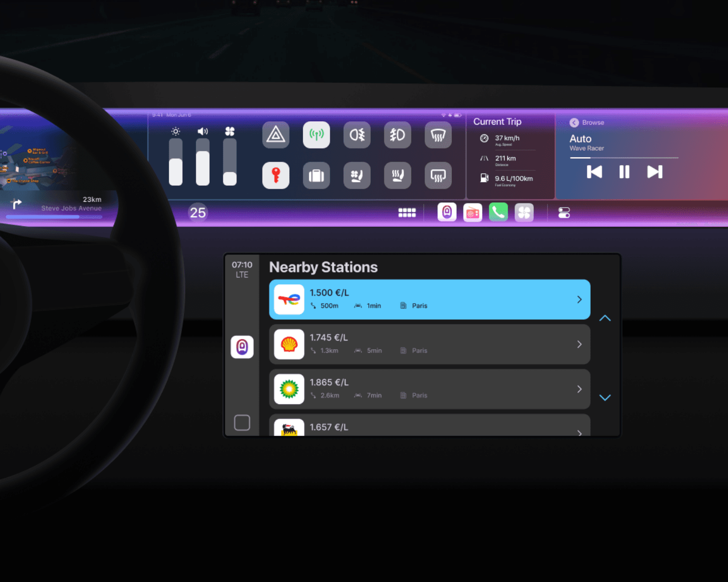Image resolution: width=728 pixels, height=582 pixels.
Task: Tap the 9.6 L/100km fuel economy value
Action: 513,178
